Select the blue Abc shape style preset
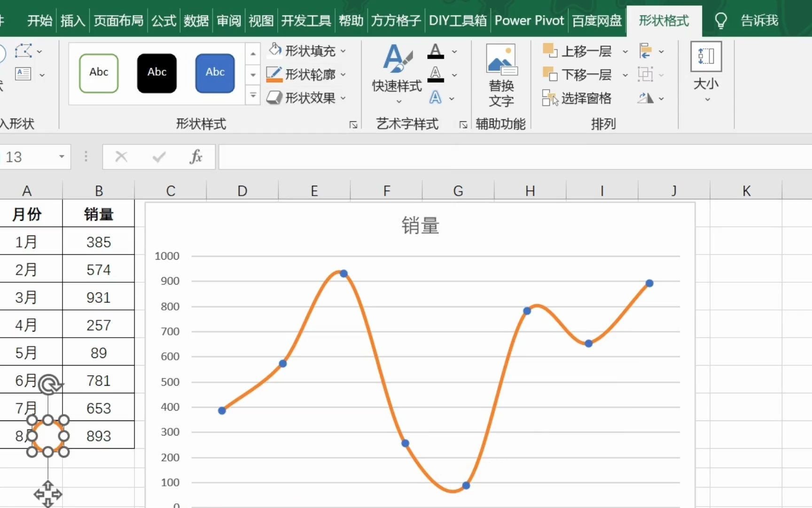 [x=214, y=73]
